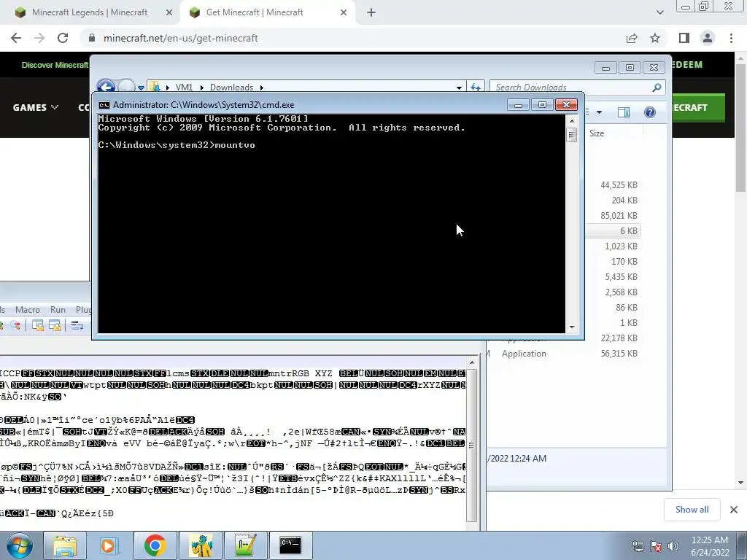This screenshot has width=747, height=560.
Task: Open the Macro menu in Notepad++
Action: click(x=28, y=309)
